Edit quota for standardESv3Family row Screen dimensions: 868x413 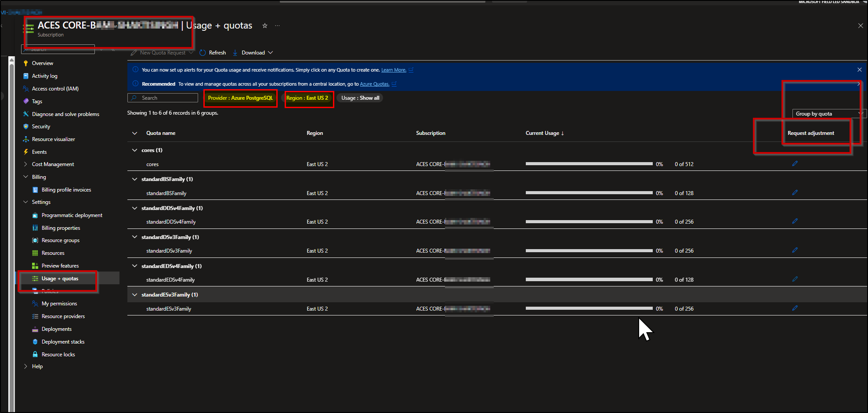[x=795, y=308]
